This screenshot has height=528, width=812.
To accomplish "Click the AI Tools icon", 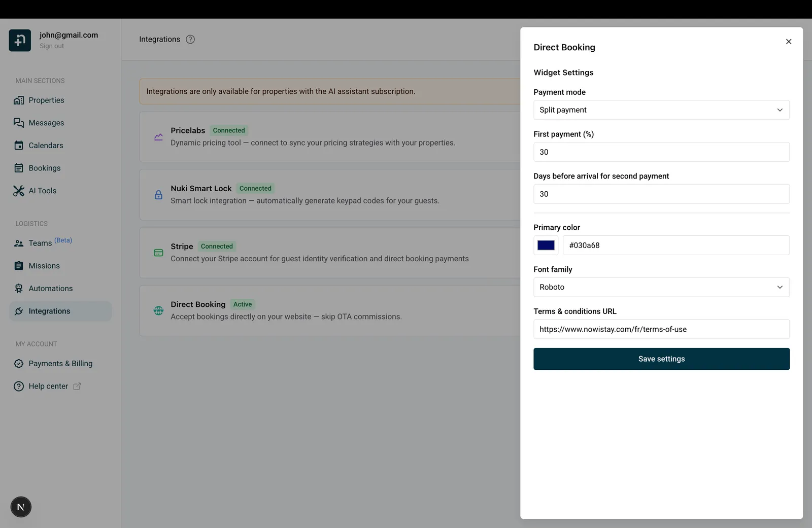I will coord(19,191).
